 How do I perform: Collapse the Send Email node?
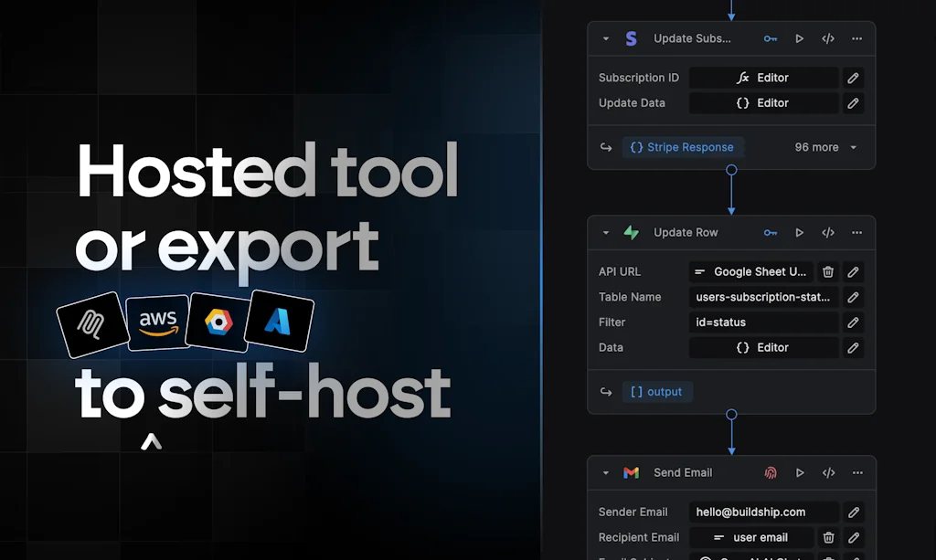pos(605,472)
